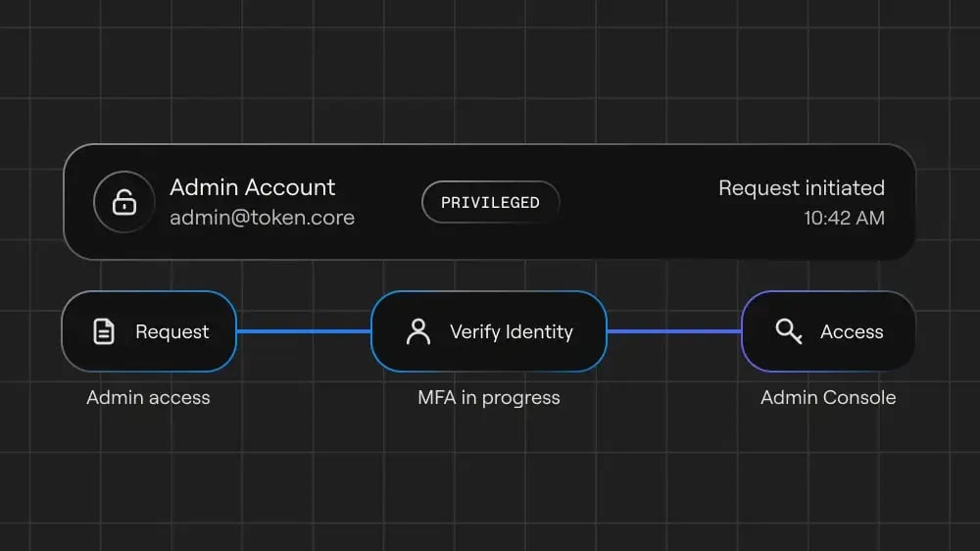The height and width of the screenshot is (551, 980).
Task: Click the Access text label
Action: (x=852, y=331)
